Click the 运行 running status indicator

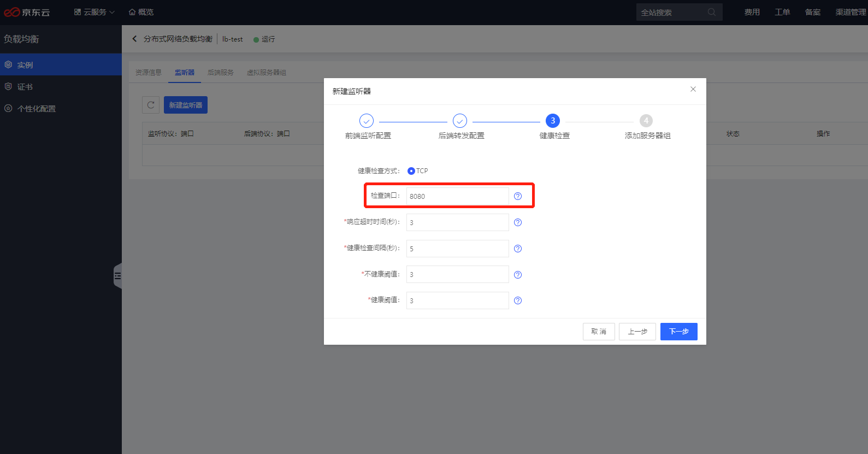(x=264, y=39)
